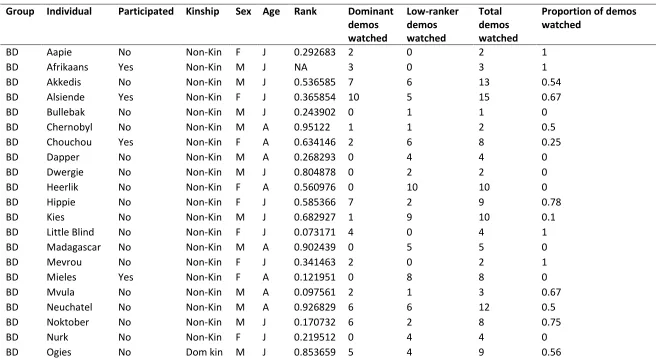
Task: Click the Low-ranker demos watched header
Action: [433, 25]
